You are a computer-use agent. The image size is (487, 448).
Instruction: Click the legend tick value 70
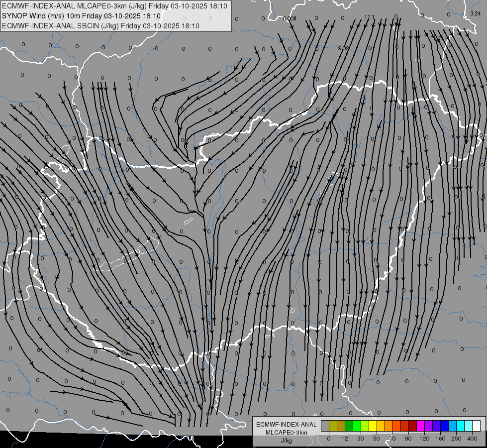(392, 439)
